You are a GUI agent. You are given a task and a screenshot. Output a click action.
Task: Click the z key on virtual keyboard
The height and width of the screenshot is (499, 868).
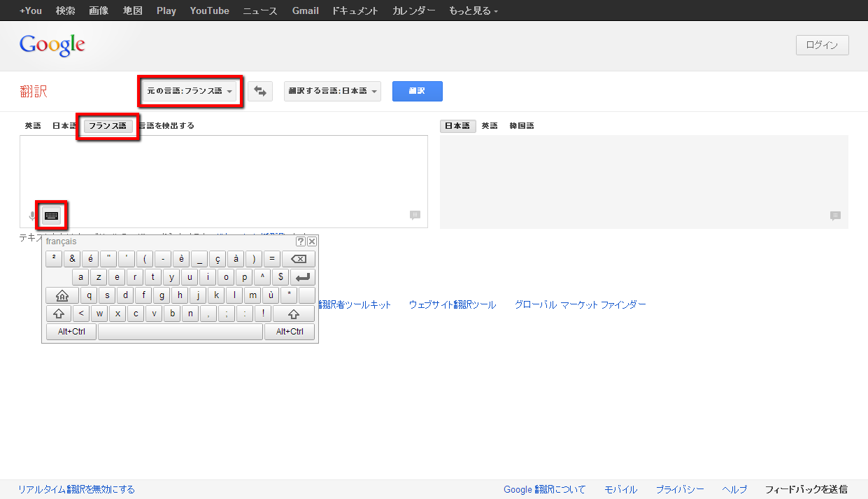click(99, 277)
